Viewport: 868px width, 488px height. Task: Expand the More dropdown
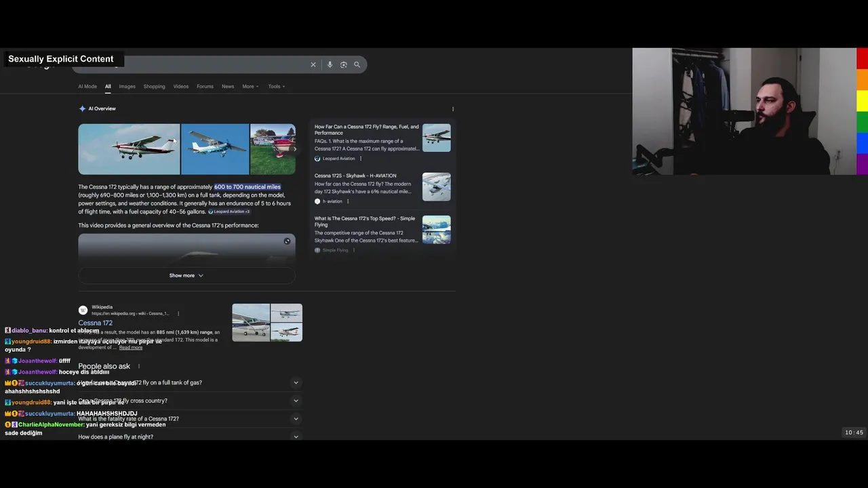point(250,86)
